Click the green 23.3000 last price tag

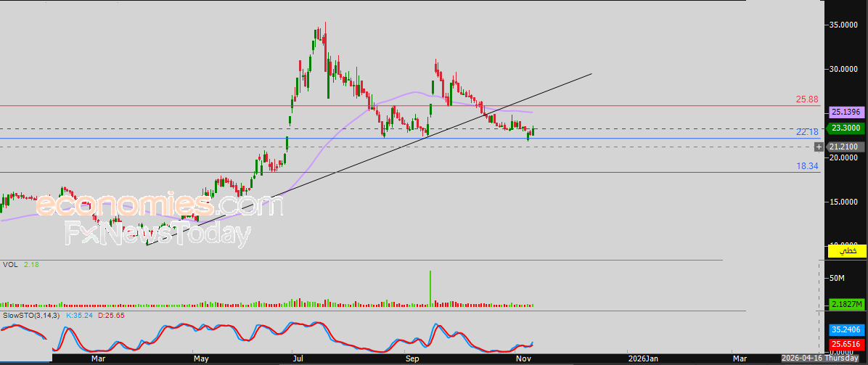(846, 128)
